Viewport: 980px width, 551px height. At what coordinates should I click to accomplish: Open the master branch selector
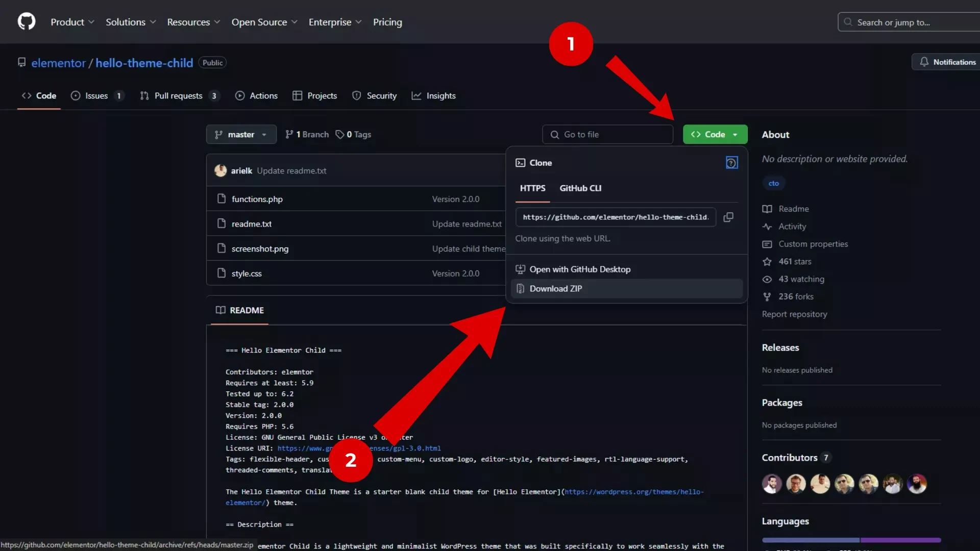pos(241,134)
